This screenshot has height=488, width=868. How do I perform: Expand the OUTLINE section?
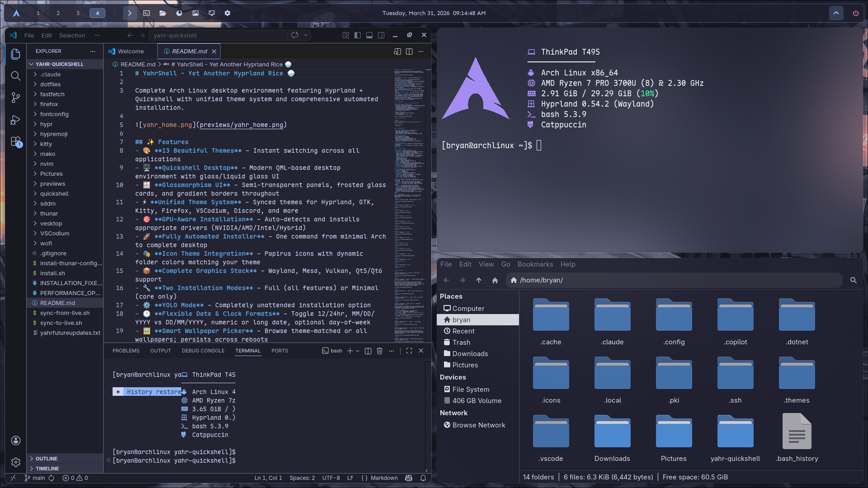pos(66,459)
